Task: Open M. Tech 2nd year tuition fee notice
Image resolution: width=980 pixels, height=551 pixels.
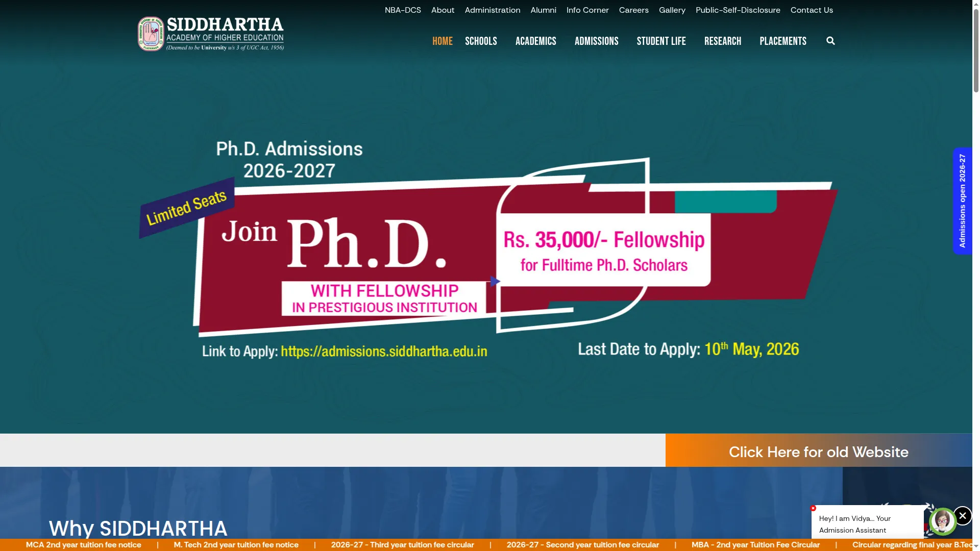Action: point(236,545)
